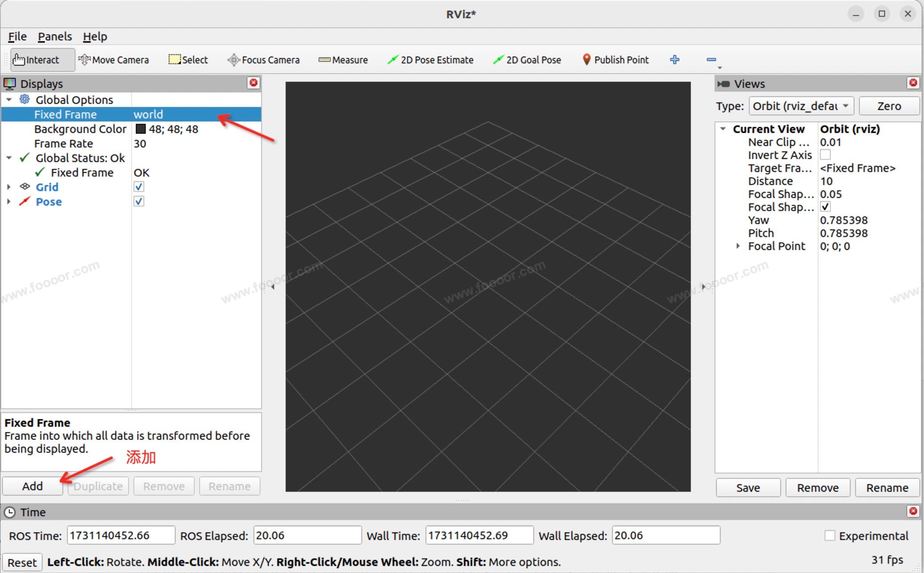Click the Add display button

point(33,486)
